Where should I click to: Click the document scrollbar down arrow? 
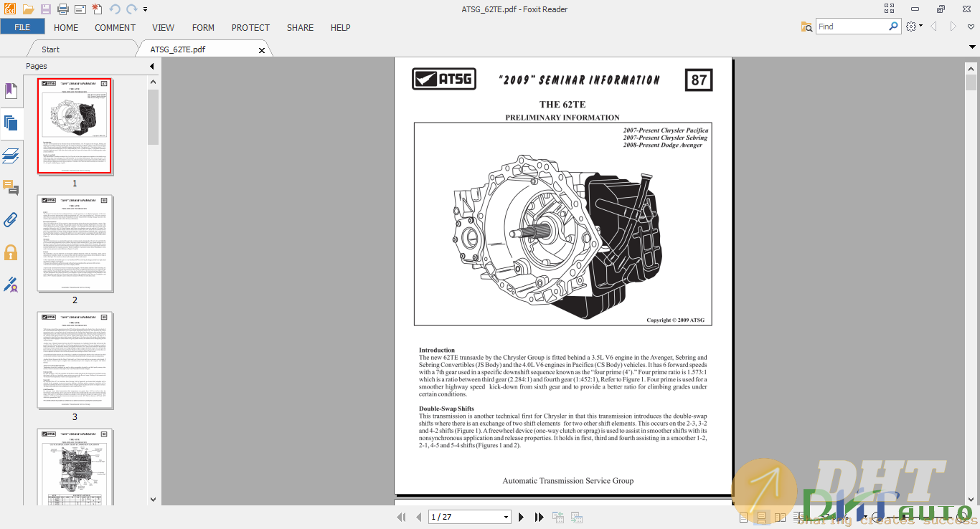point(971,501)
